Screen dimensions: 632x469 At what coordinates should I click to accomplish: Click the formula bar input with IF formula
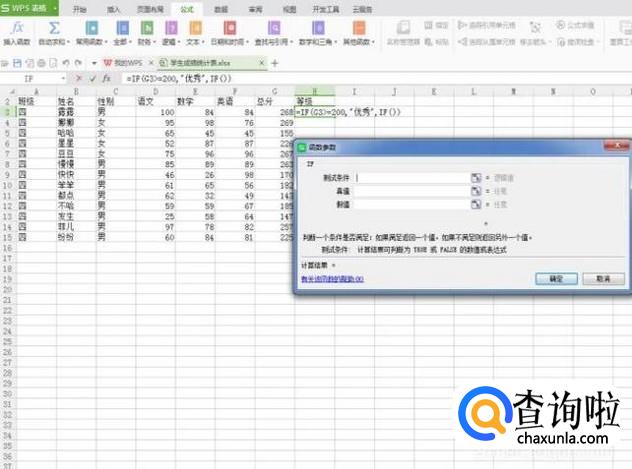pyautogui.click(x=375, y=79)
